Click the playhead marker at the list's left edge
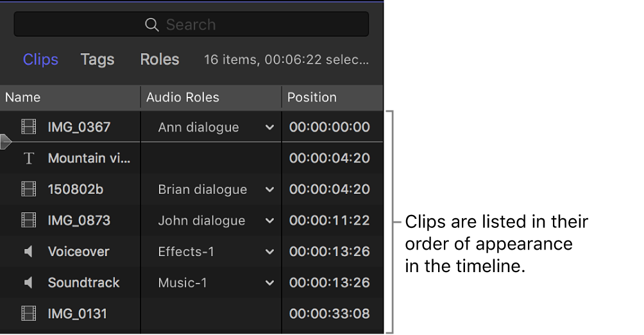644x335 pixels. [5, 142]
